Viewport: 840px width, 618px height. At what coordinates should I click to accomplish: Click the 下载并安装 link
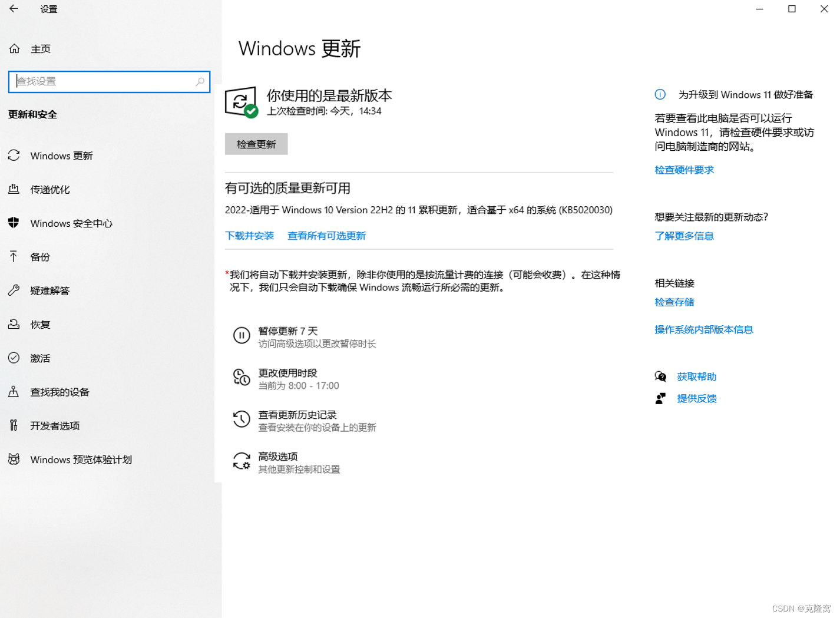pos(250,236)
